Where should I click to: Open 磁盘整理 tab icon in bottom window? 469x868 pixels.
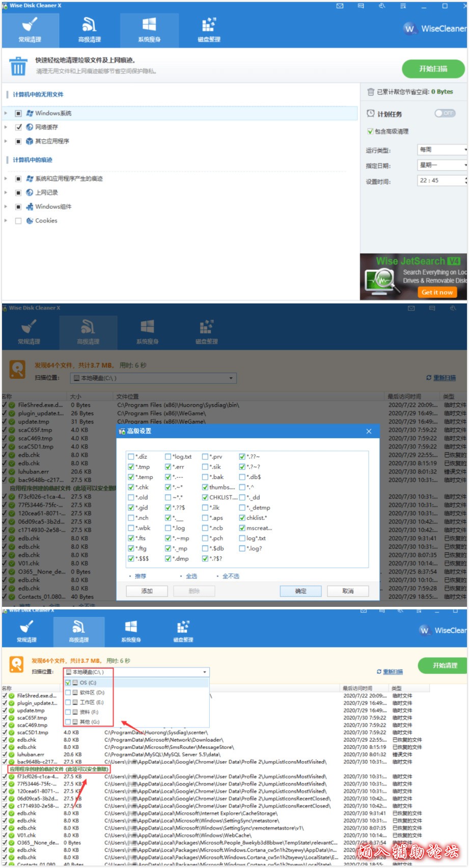coord(183,627)
